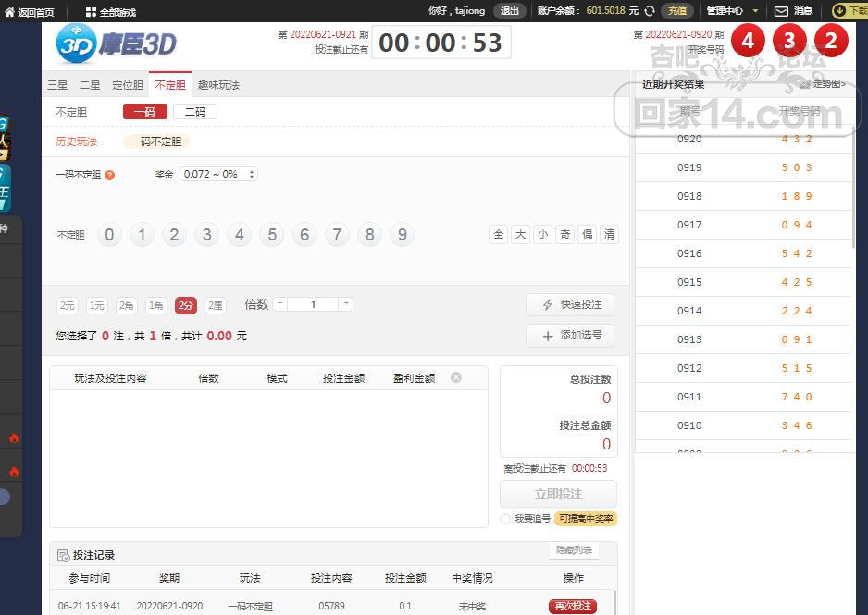868x615 pixels.
Task: Click the 添加选号 button
Action: tap(570, 336)
